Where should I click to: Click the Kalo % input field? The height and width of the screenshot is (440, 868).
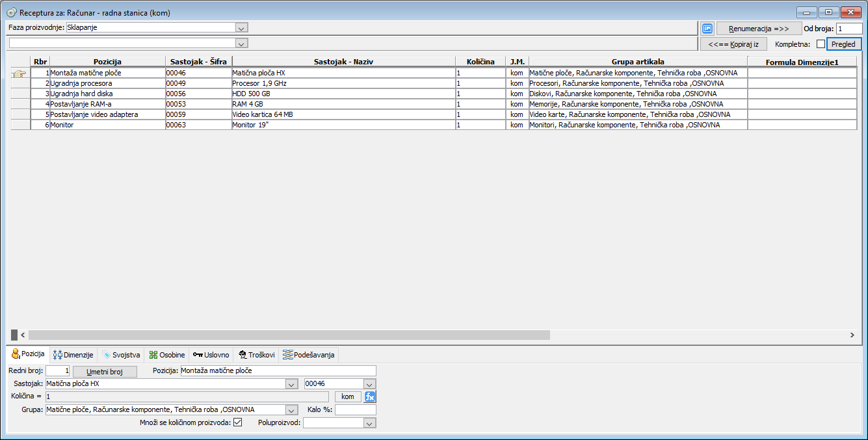(x=355, y=410)
